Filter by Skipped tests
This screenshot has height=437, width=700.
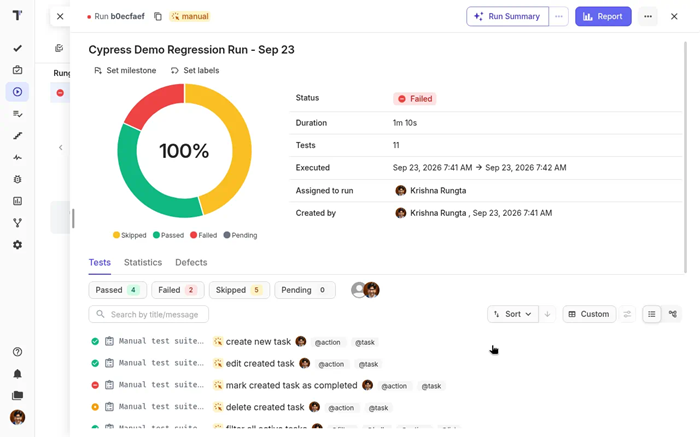239,290
